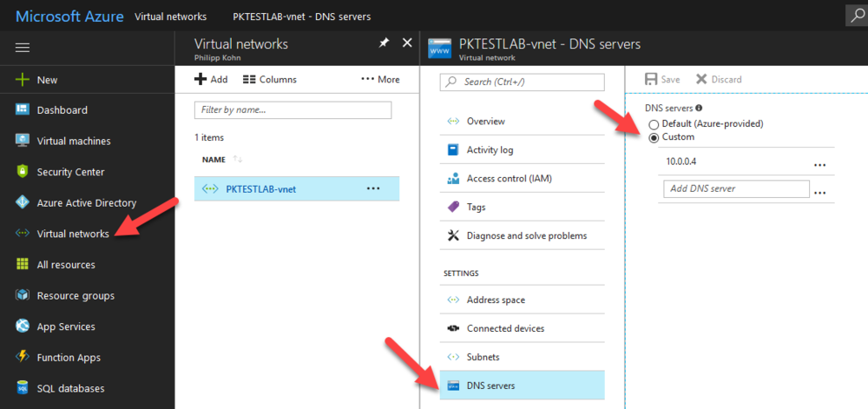Click the Virtual networks breadcrumb link
The width and height of the screenshot is (868, 409).
click(x=170, y=16)
